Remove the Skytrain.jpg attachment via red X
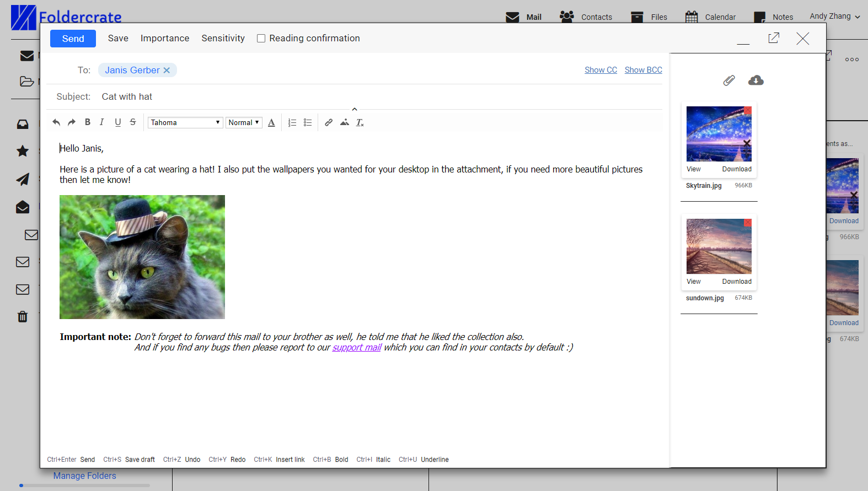The width and height of the screenshot is (868, 491). coord(748,110)
